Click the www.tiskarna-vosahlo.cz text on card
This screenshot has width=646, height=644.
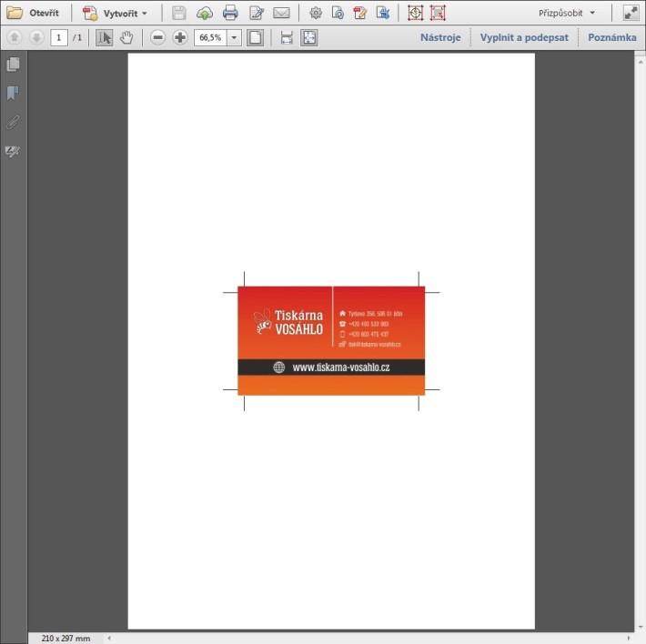(341, 367)
